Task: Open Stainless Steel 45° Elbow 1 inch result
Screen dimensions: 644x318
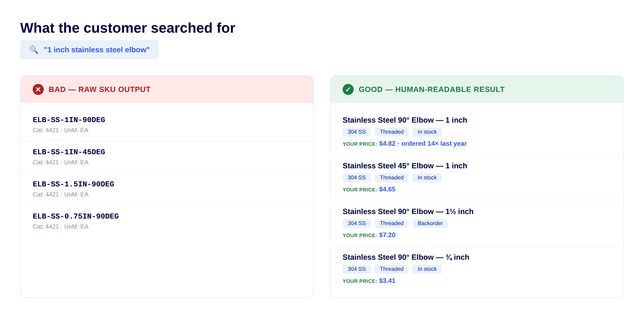Action: click(405, 166)
